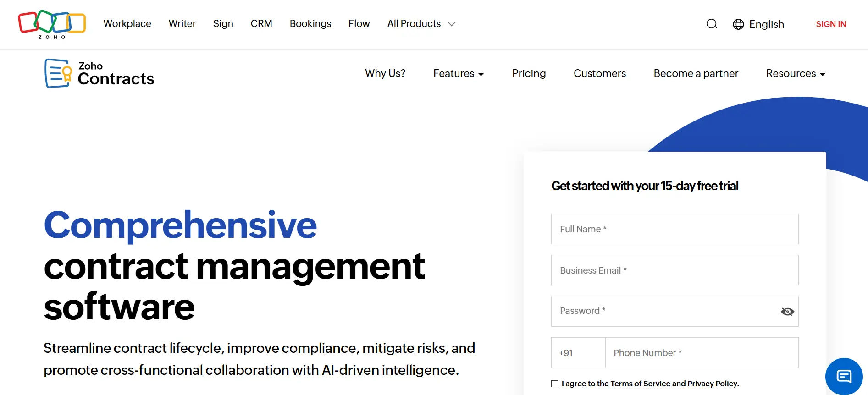
Task: Open the Privacy Policy link
Action: click(712, 384)
